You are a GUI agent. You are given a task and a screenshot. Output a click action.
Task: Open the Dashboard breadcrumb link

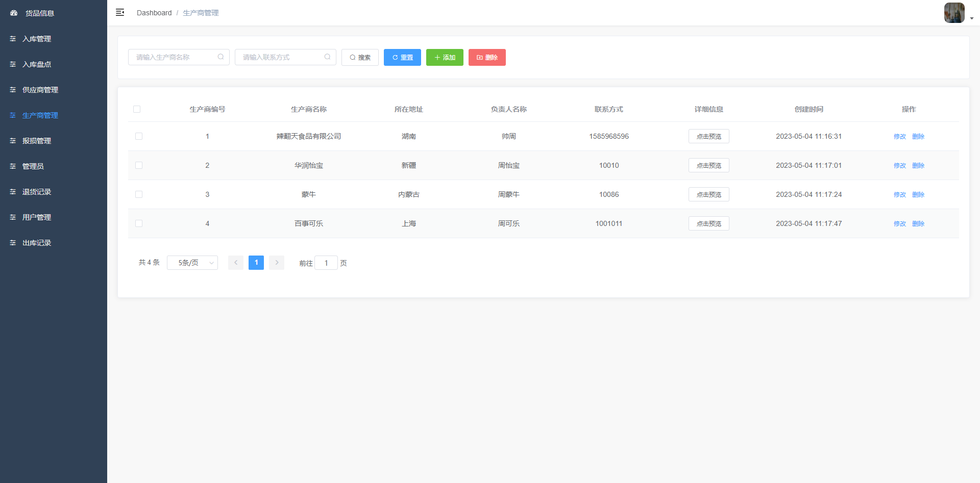[x=154, y=12]
